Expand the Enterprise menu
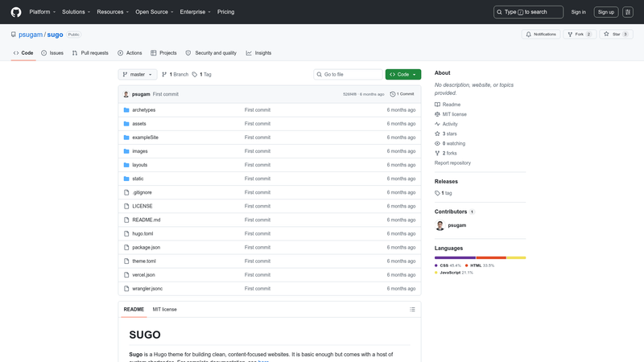Image resolution: width=644 pixels, height=362 pixels. 195,12
